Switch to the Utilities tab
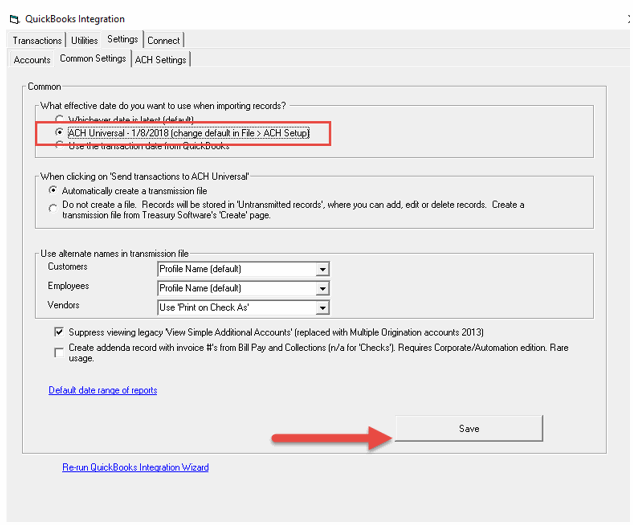 84,40
